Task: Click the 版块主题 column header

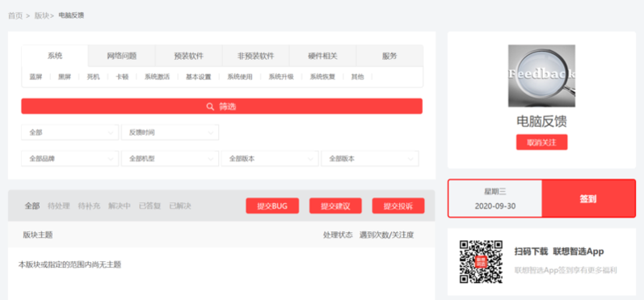Action: [x=38, y=235]
